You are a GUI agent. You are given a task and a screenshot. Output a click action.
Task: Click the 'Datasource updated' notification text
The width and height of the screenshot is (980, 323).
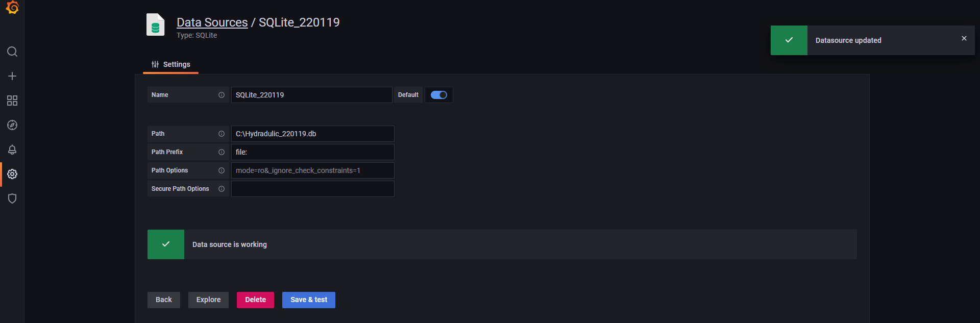click(848, 40)
